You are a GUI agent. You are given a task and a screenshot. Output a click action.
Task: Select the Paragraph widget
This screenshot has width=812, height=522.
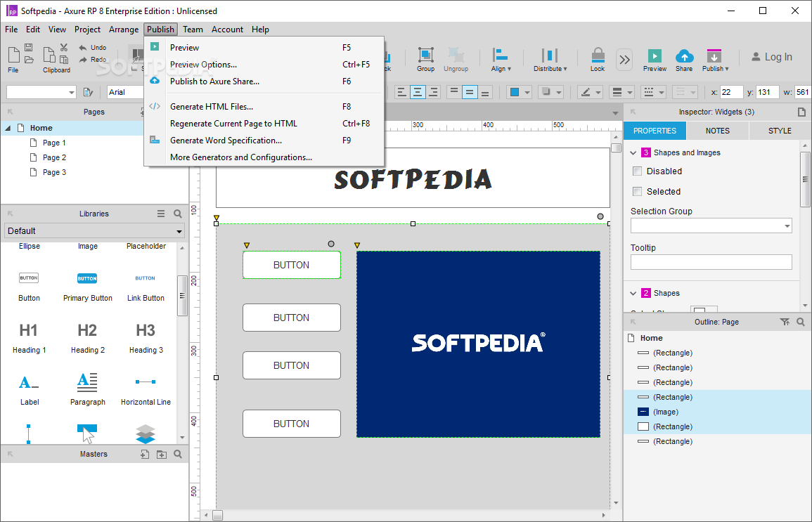pos(87,389)
